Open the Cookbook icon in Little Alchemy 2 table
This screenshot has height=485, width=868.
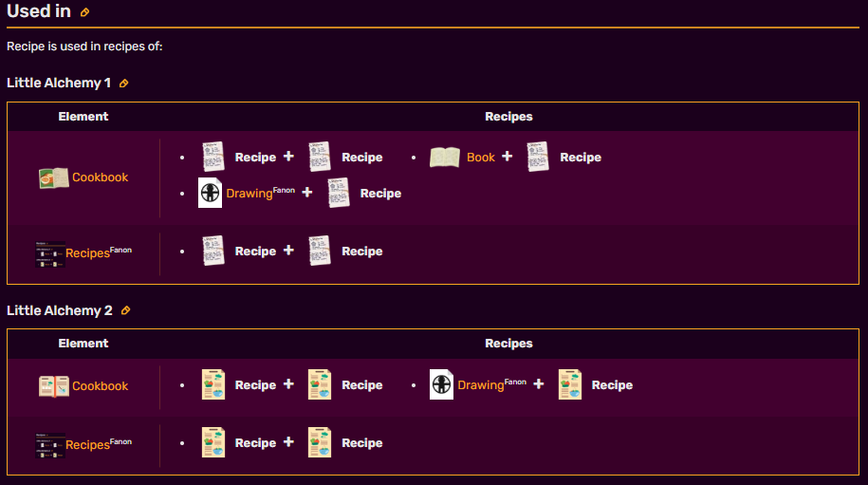[x=54, y=386]
